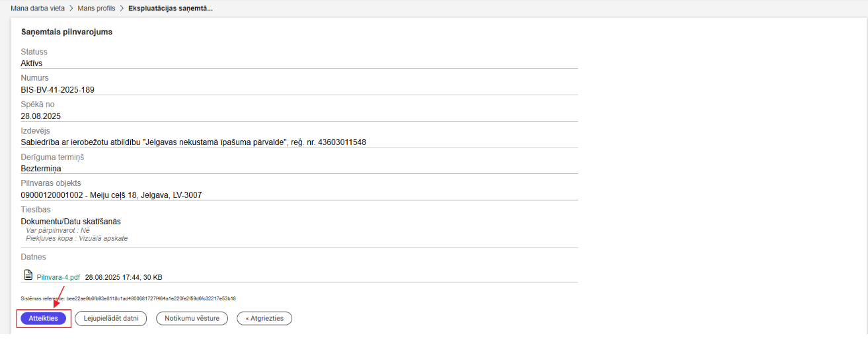This screenshot has width=868, height=346.
Task: Open Notikumu vēsture event history
Action: coord(192,318)
